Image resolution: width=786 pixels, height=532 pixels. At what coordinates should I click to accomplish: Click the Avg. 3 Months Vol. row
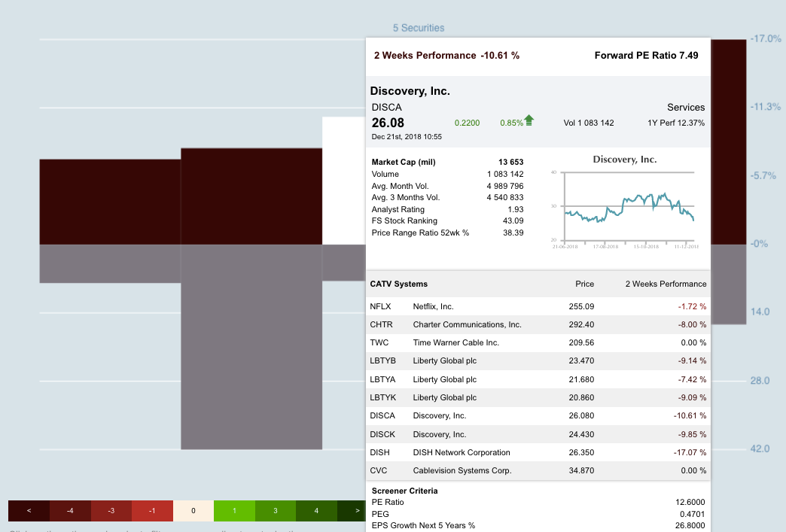click(x=447, y=197)
